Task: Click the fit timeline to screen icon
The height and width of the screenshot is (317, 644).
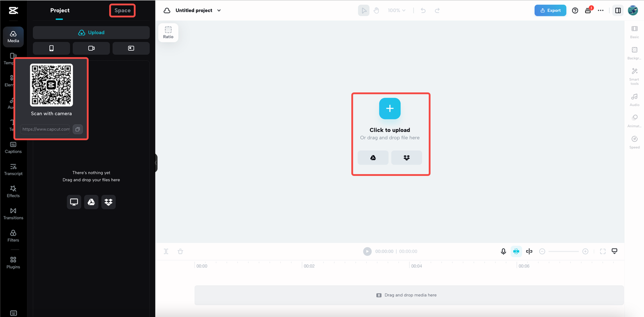Action: point(603,251)
